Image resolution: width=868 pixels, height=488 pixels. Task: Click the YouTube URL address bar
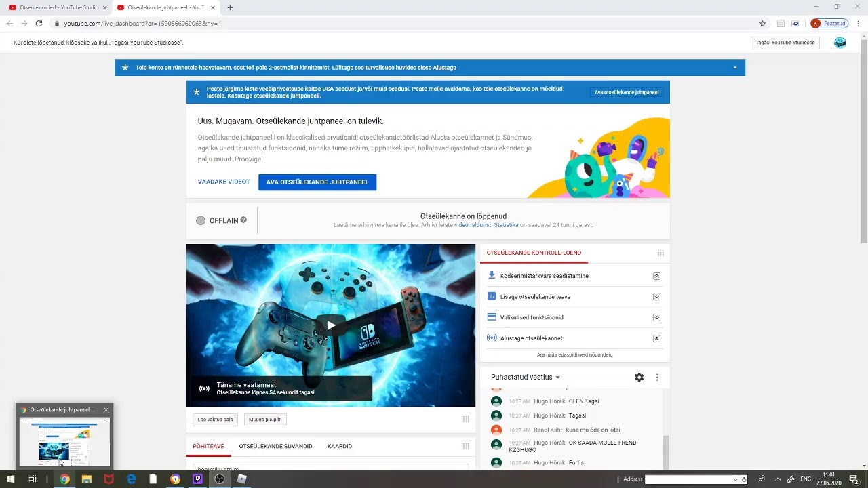pyautogui.click(x=407, y=23)
